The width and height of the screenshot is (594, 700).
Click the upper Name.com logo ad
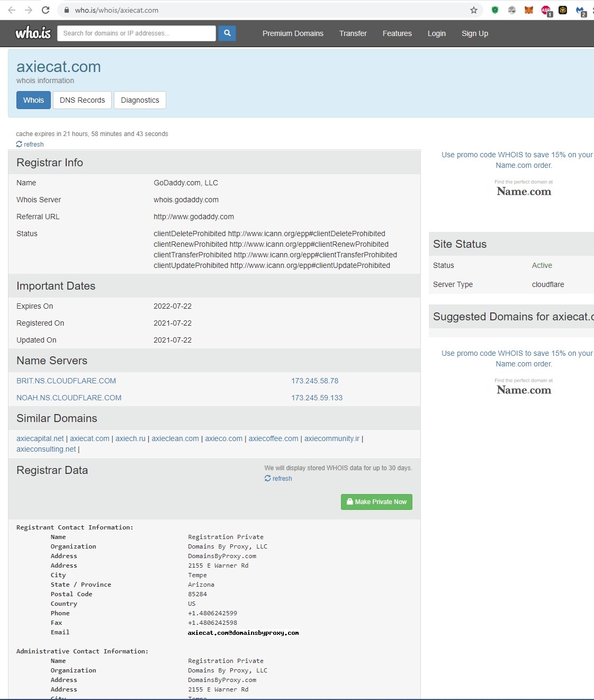point(524,189)
